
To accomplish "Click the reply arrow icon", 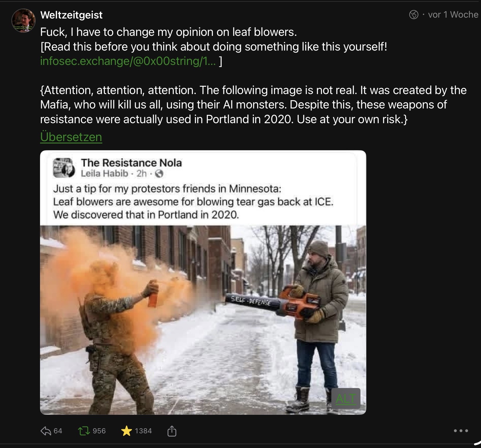I will 46,431.
